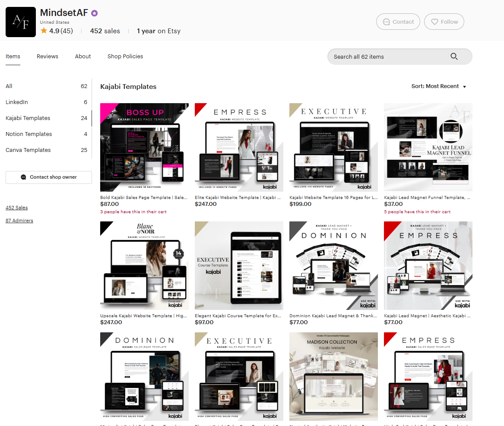The width and height of the screenshot is (504, 426).
Task: Click the Search all 62 items field
Action: click(x=399, y=57)
